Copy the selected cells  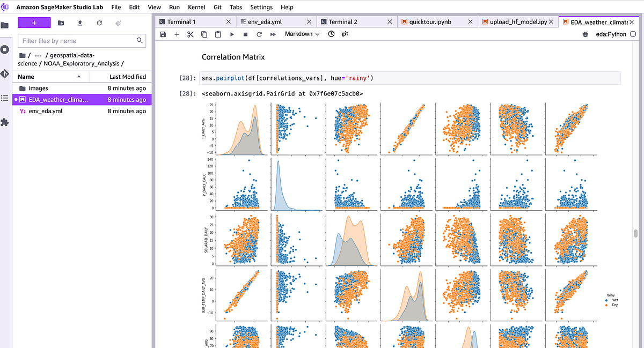tap(204, 34)
